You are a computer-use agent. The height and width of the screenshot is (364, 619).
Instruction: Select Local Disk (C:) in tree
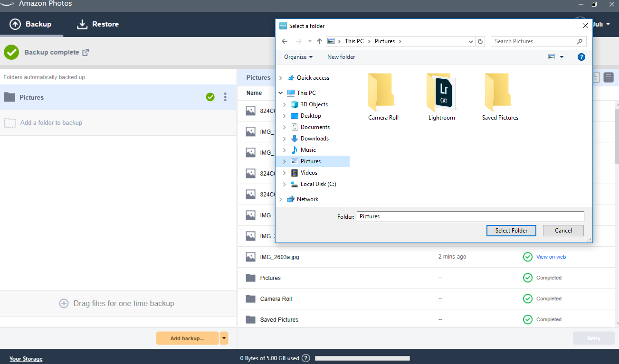[318, 184]
